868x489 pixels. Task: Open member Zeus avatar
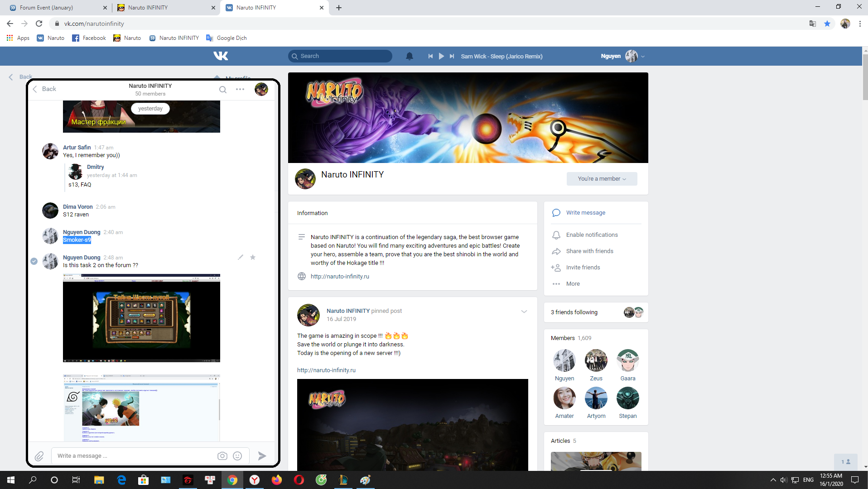pyautogui.click(x=596, y=360)
